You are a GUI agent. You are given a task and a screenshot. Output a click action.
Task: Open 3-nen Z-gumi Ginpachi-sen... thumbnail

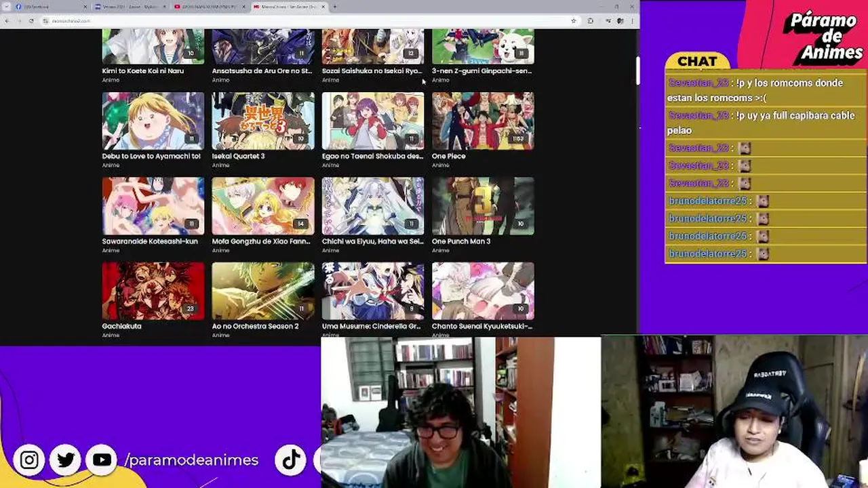[x=483, y=46]
